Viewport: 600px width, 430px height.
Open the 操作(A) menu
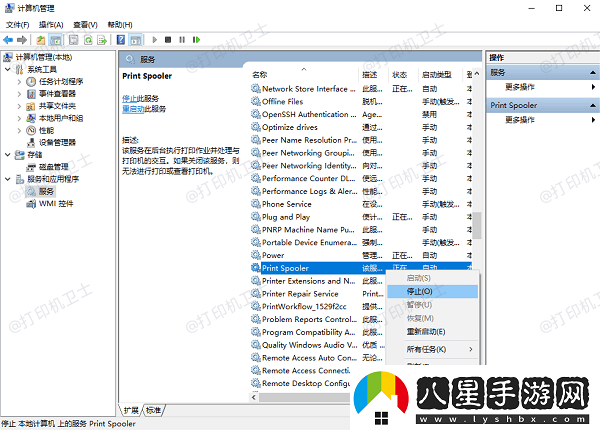[x=51, y=25]
